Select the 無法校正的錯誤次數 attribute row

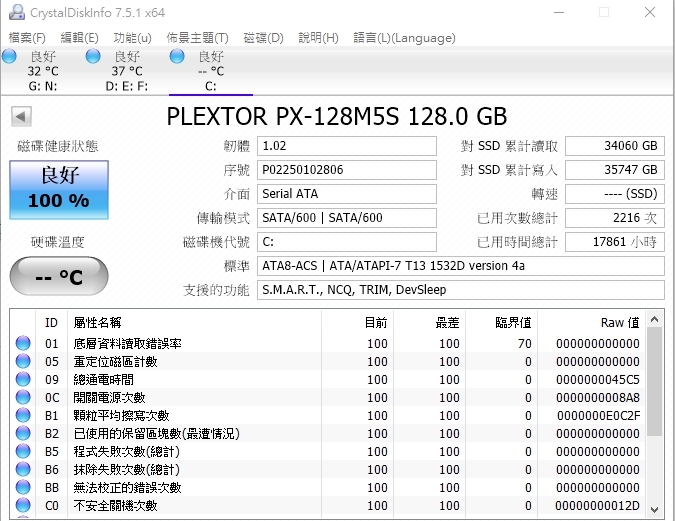click(x=328, y=487)
